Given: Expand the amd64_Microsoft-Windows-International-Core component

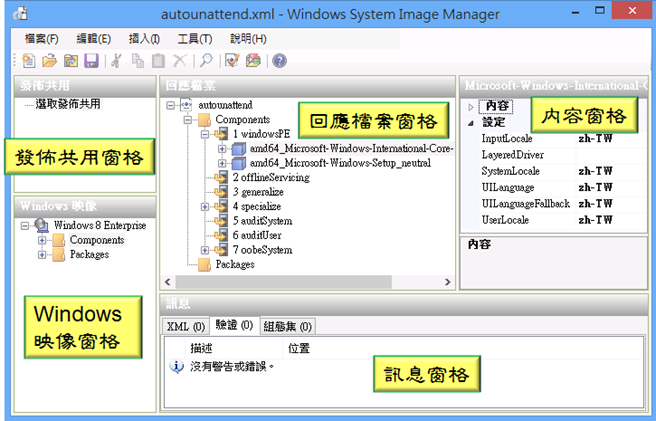Looking at the screenshot, I should click(x=222, y=149).
